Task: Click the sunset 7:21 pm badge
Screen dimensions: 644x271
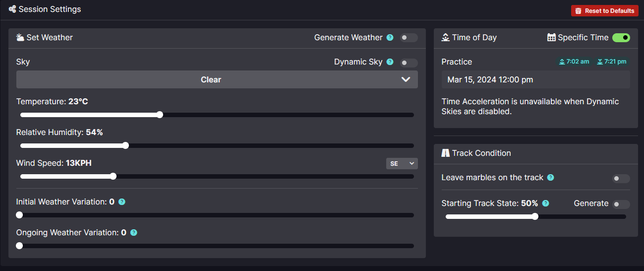Action: pyautogui.click(x=612, y=62)
